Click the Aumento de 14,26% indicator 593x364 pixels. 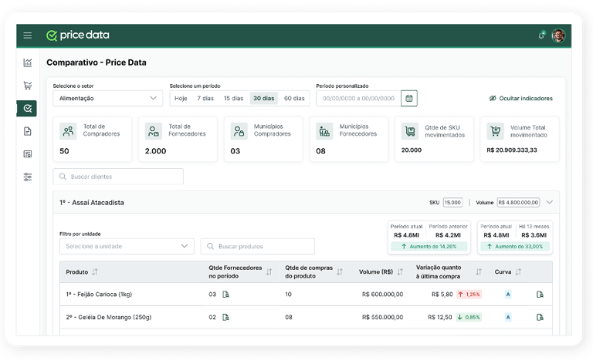429,246
